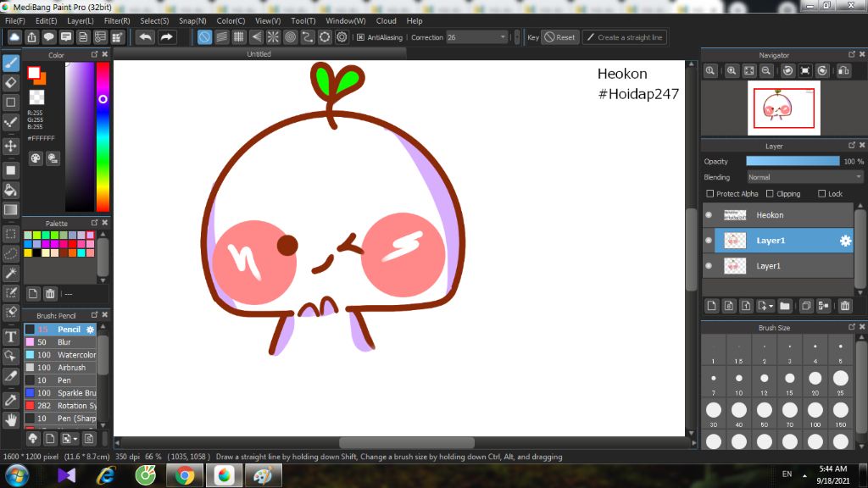
Task: Click the Redo arrow in toolbar
Action: pos(167,37)
